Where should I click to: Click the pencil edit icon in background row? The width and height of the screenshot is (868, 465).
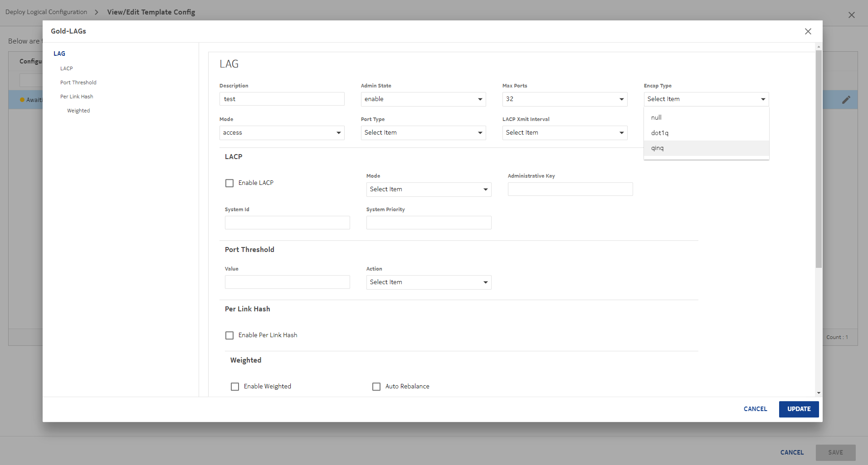(846, 100)
